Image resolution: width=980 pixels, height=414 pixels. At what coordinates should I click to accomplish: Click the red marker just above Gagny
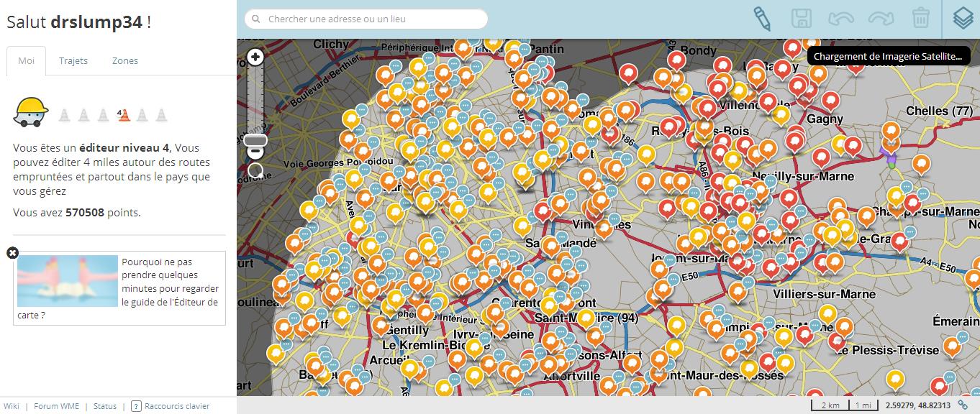tap(831, 101)
